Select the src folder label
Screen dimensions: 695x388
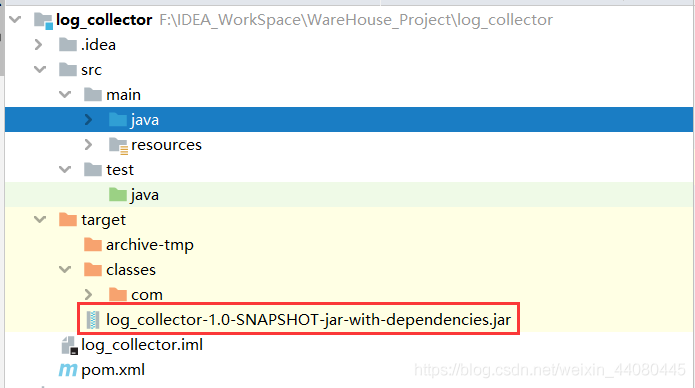pyautogui.click(x=91, y=70)
